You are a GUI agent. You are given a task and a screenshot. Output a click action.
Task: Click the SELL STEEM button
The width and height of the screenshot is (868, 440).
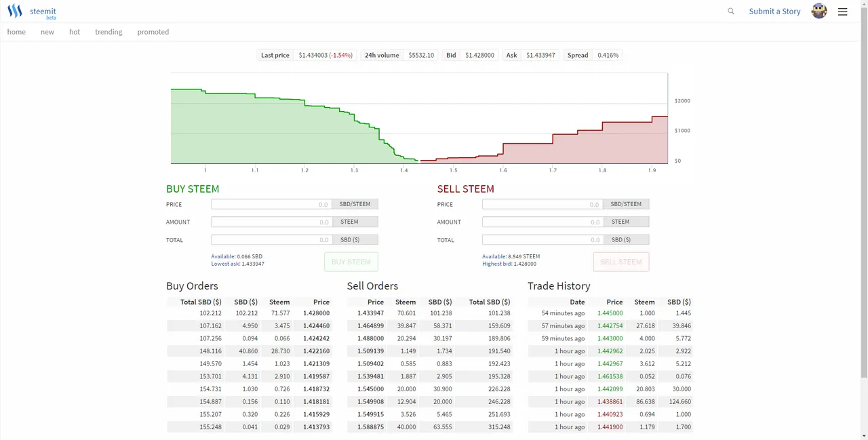621,262
